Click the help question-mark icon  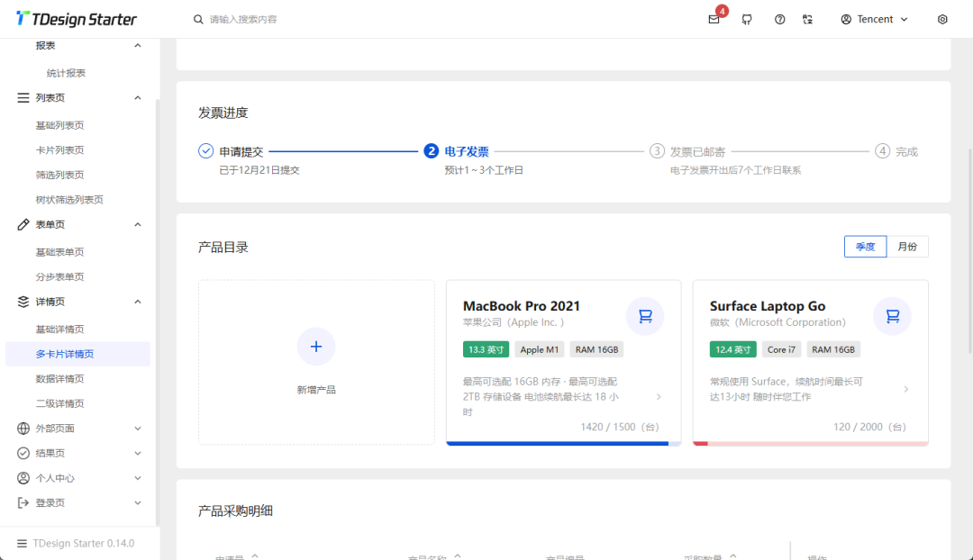pyautogui.click(x=779, y=19)
